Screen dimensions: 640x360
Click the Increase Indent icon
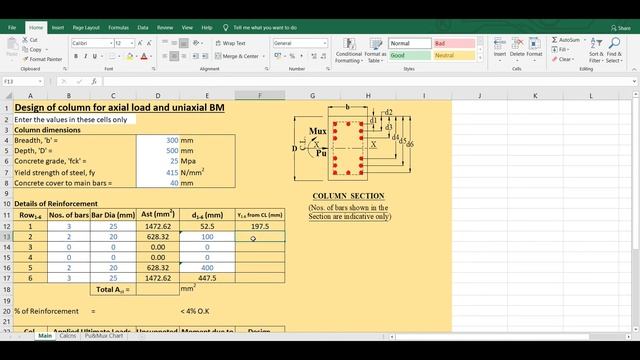point(204,56)
